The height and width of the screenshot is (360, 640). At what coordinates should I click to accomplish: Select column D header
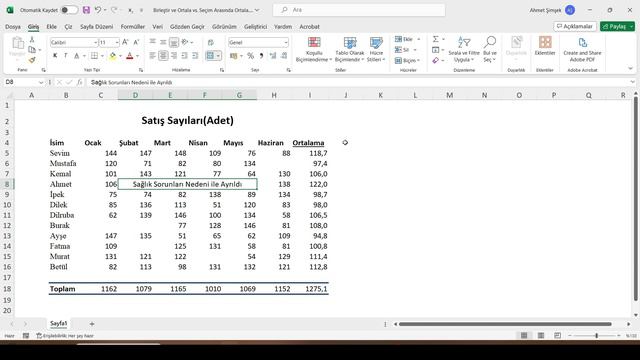[x=135, y=95]
